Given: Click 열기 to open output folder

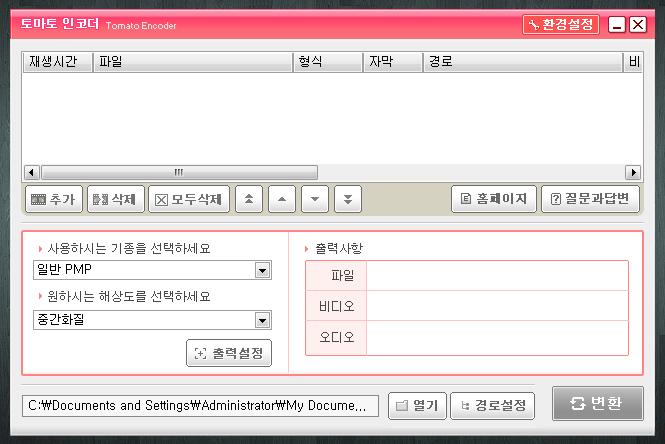Looking at the screenshot, I should pos(417,406).
